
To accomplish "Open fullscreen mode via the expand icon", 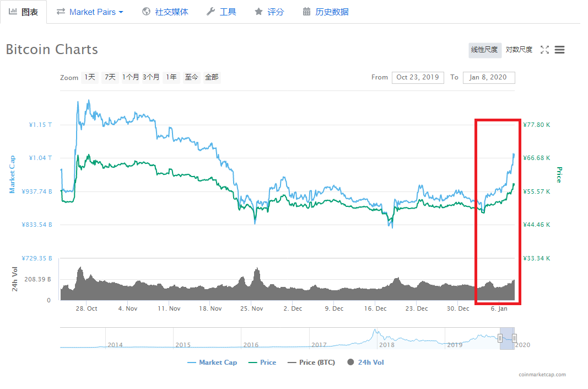I will [x=544, y=49].
